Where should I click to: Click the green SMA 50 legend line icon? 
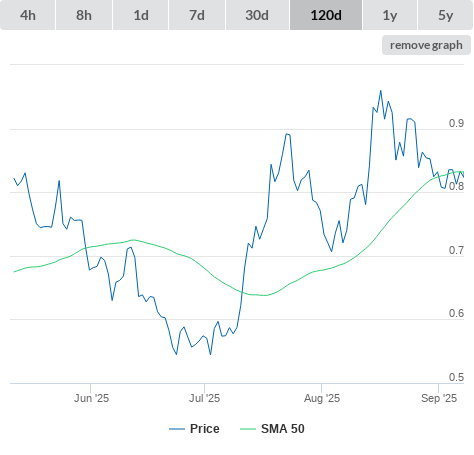[248, 429]
